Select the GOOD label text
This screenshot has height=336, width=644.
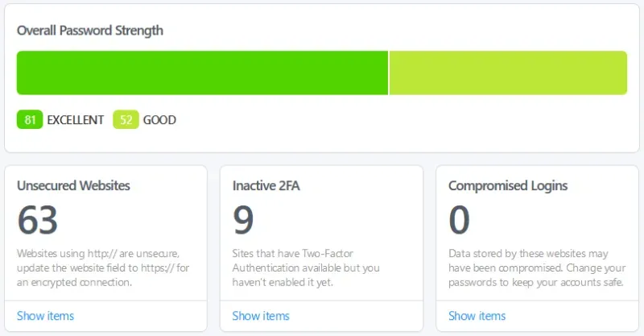[159, 120]
